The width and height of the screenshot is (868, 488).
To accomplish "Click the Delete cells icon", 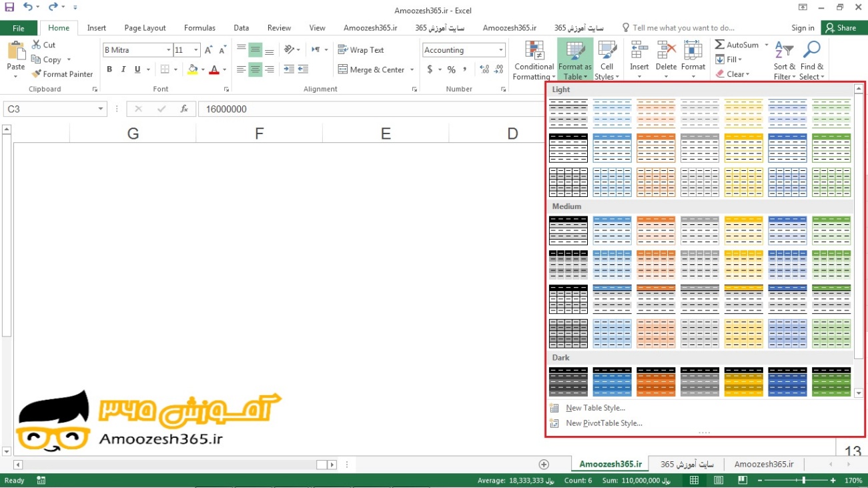I will pos(667,51).
